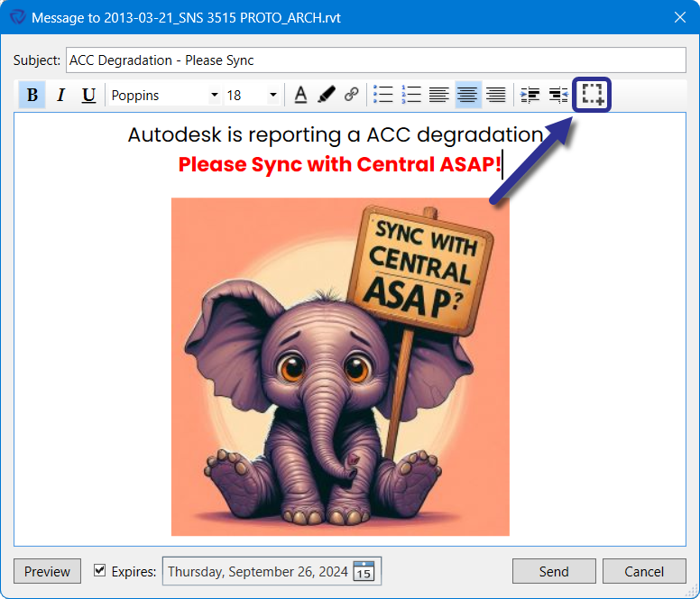The height and width of the screenshot is (599, 700).
Task: Select the text highlight marker icon
Action: (327, 95)
